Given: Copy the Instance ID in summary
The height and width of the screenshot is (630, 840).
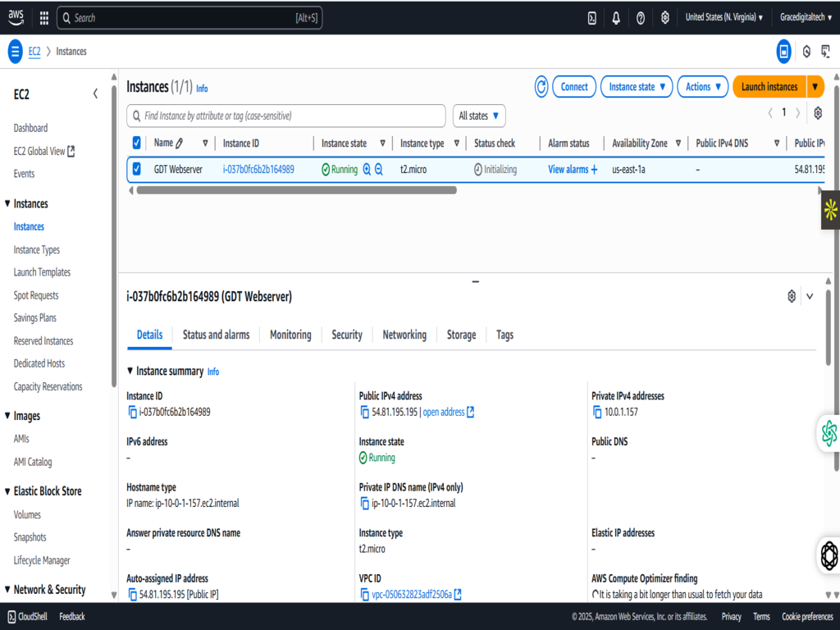Looking at the screenshot, I should [x=132, y=412].
